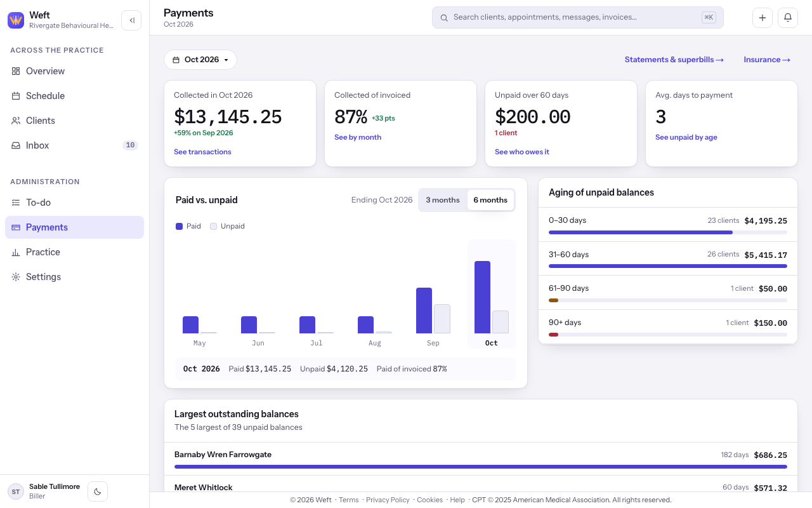Click the Practice bar chart icon
The height and width of the screenshot is (508, 812).
(16, 252)
